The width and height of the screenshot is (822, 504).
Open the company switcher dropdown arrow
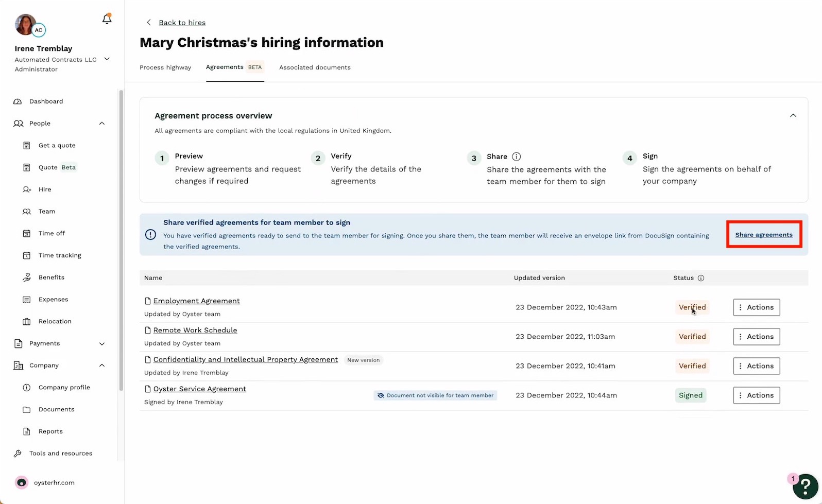107,59
